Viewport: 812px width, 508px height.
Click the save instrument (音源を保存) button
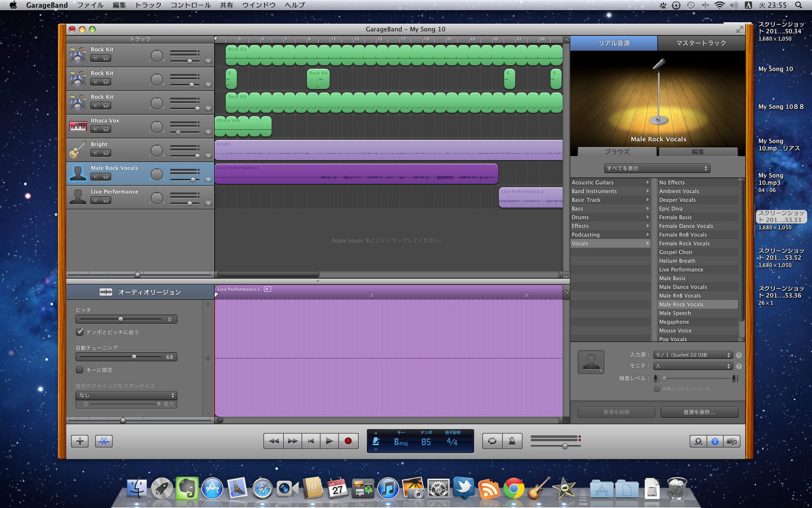[699, 412]
